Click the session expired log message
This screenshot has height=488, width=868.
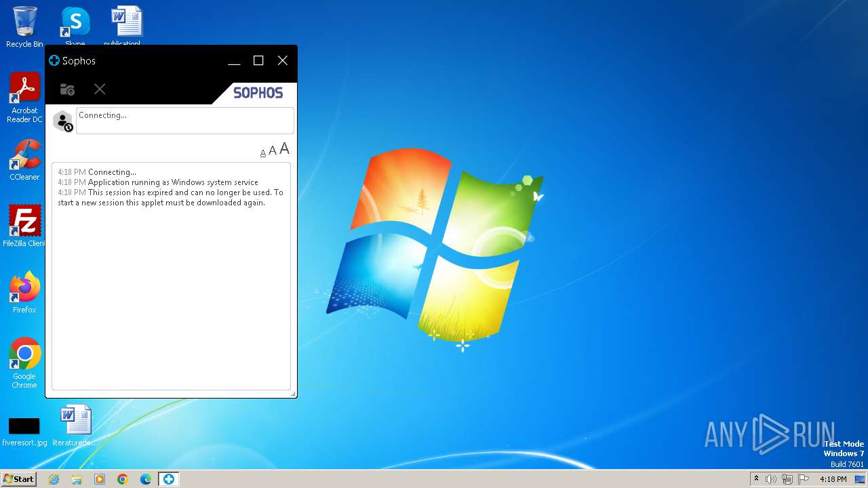[x=171, y=197]
